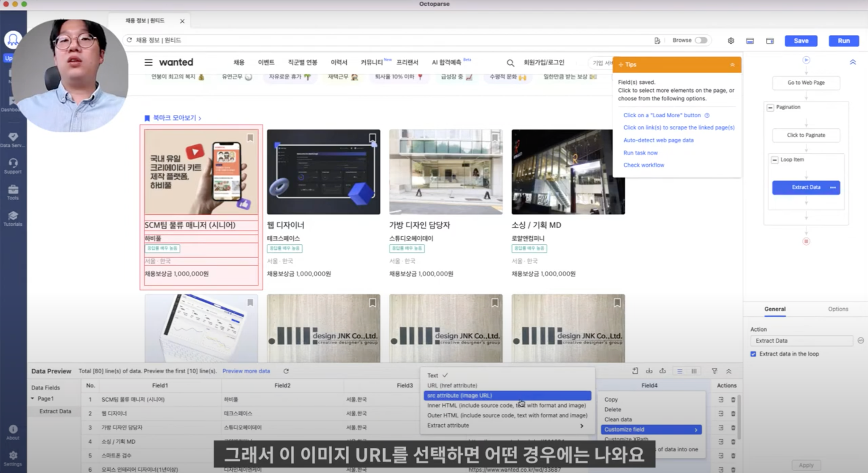Delete row 1 with its trash icon
The width and height of the screenshot is (868, 473).
[x=733, y=399]
